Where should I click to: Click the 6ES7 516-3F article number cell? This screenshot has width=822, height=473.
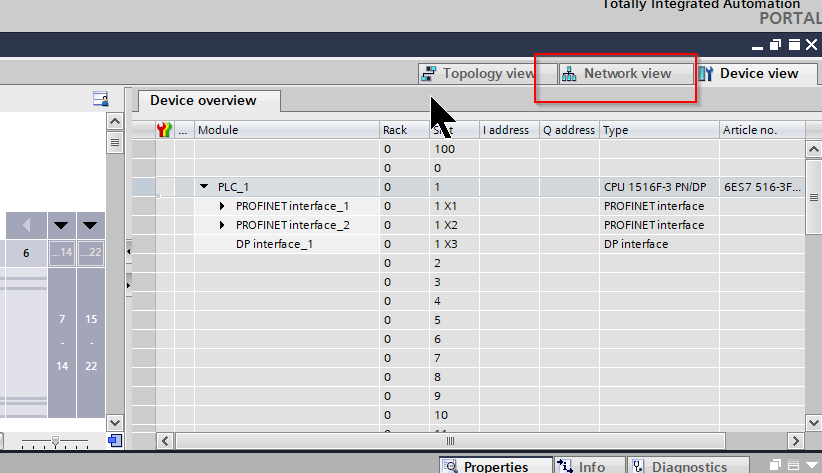tap(762, 187)
